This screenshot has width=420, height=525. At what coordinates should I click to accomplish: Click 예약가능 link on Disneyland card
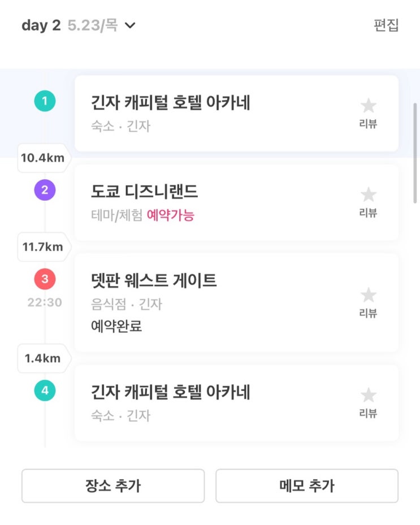[x=170, y=215]
